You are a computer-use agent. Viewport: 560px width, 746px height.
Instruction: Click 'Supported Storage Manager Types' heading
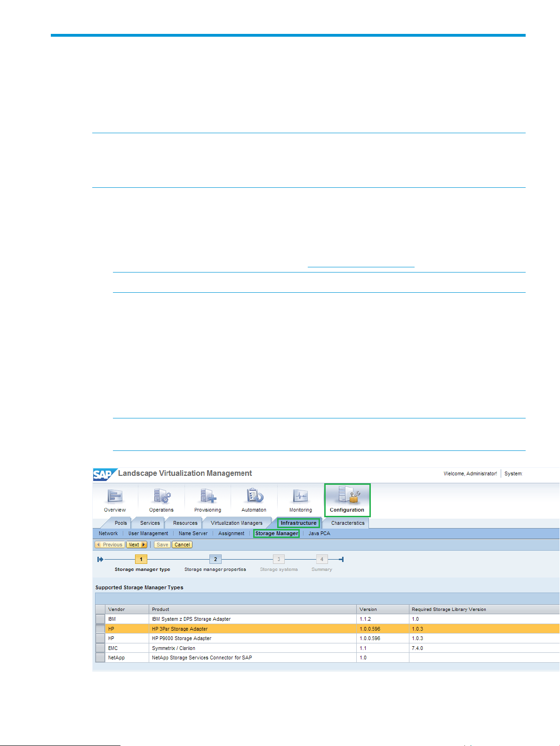point(139,587)
